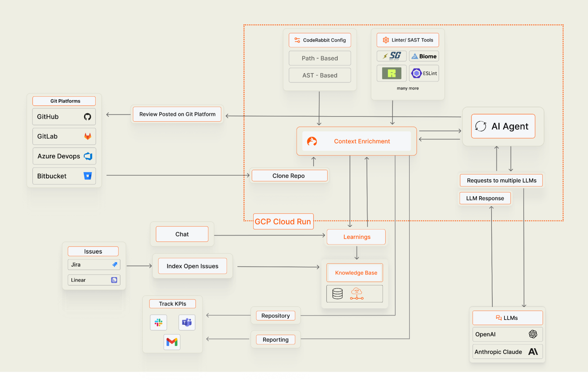This screenshot has height=385, width=588.
Task: Click the AI Agent circular arrows icon
Action: [x=481, y=126]
